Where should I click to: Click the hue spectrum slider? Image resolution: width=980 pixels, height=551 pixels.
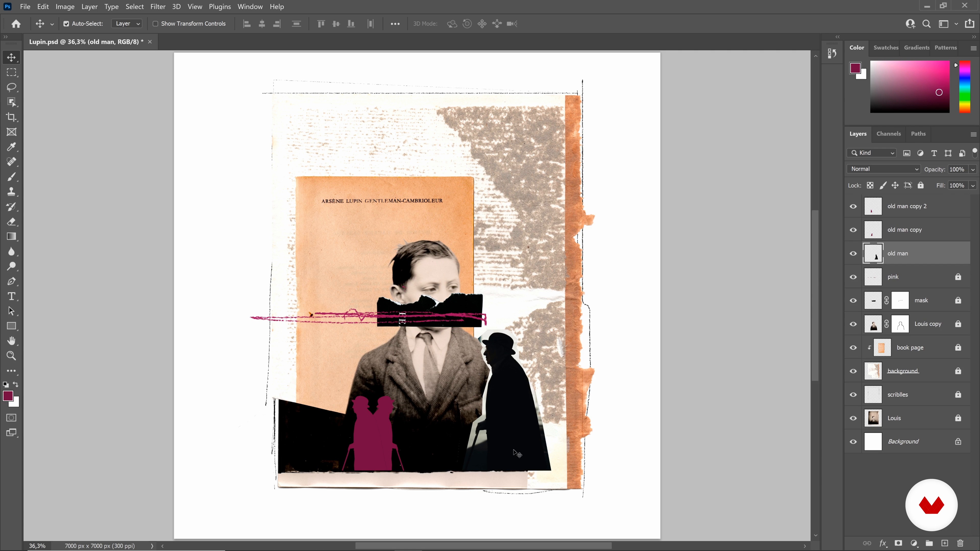[964, 87]
